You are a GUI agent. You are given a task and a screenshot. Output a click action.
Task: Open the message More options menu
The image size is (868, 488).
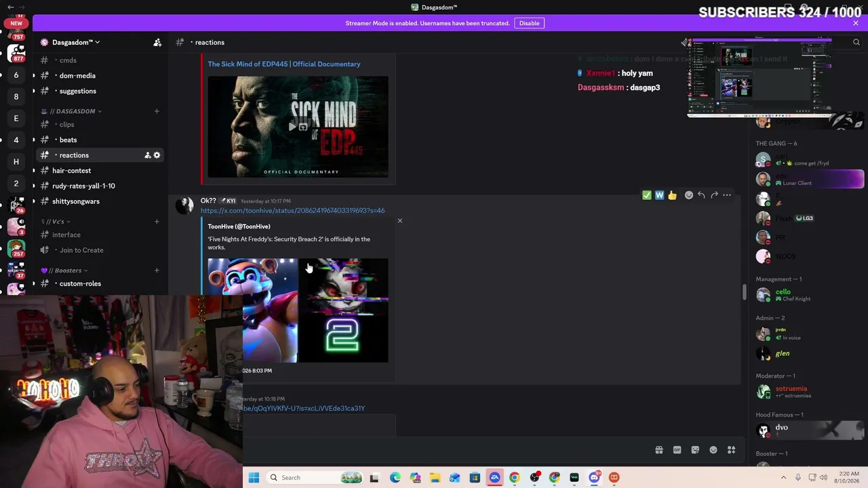(727, 195)
